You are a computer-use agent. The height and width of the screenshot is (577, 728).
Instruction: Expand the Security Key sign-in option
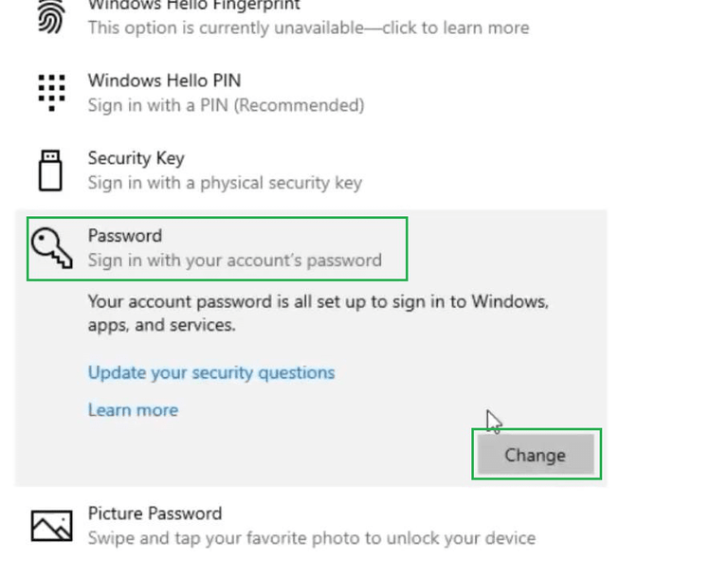point(136,158)
